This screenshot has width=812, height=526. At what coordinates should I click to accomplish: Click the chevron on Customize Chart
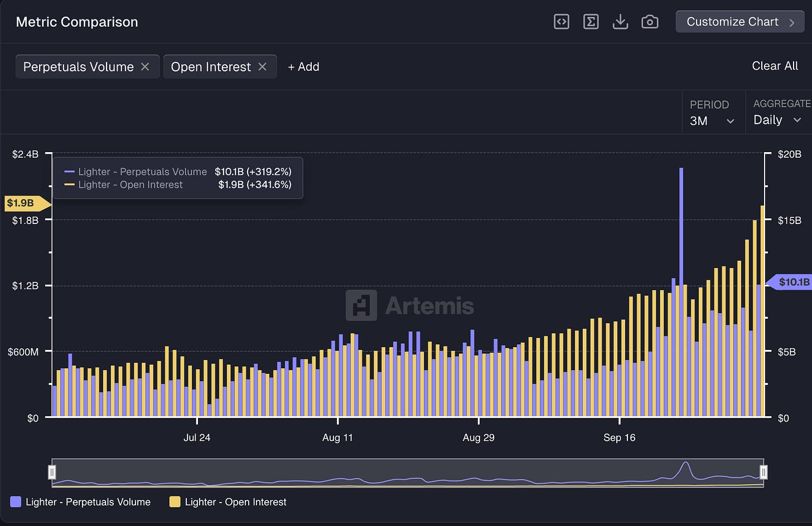792,22
